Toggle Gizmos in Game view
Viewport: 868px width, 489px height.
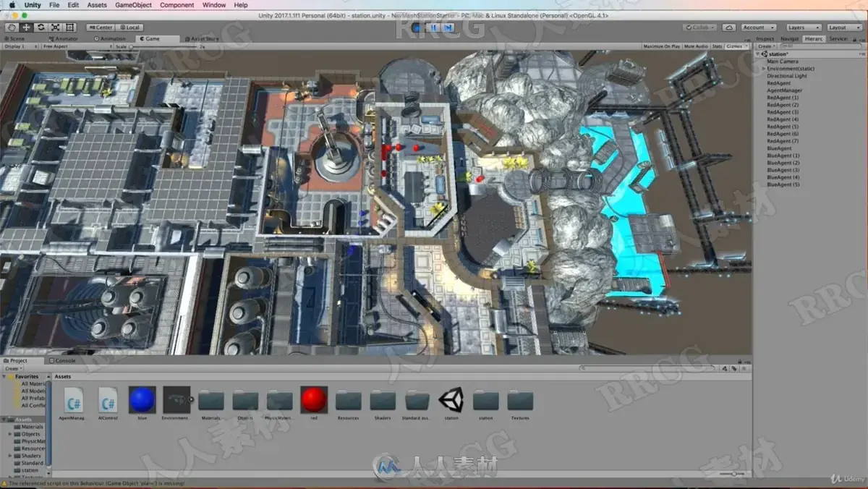[x=736, y=46]
